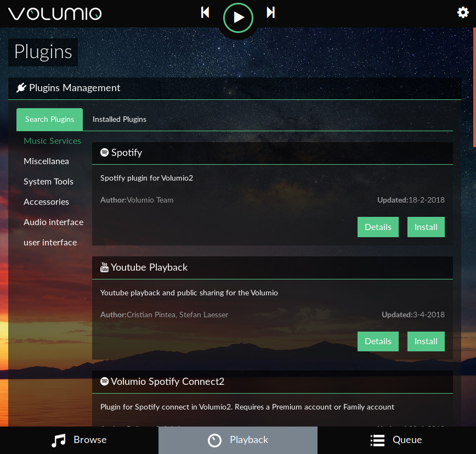Select the Music Services category

52,141
